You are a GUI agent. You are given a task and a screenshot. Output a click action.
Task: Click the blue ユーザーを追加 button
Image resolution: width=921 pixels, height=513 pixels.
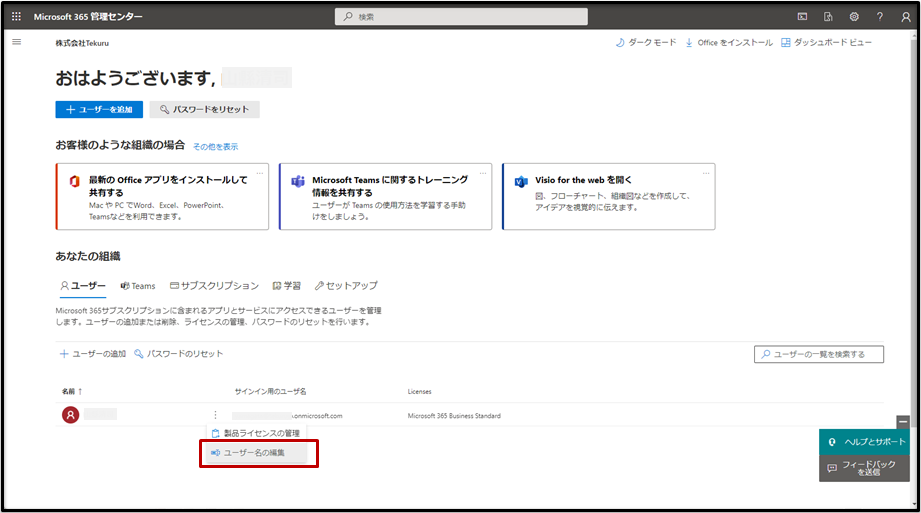pos(99,109)
